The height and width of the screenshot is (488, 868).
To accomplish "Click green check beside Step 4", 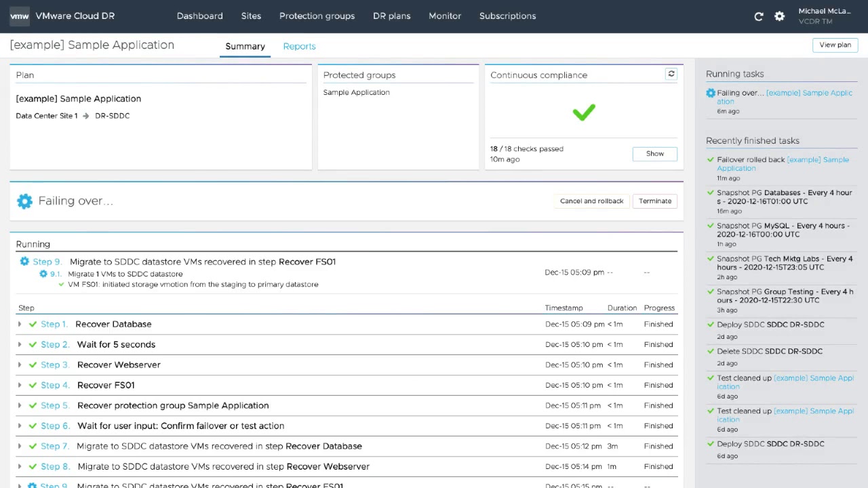I will click(x=33, y=385).
